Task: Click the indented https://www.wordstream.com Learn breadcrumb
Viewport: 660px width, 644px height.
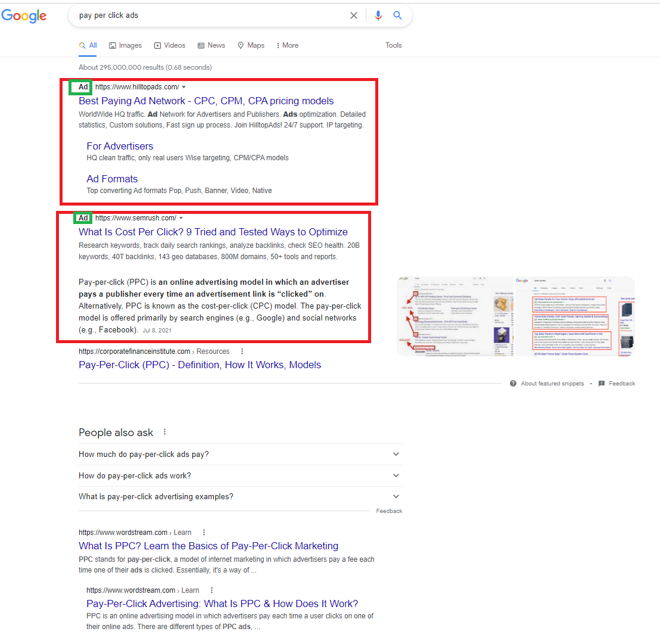Action: click(143, 590)
